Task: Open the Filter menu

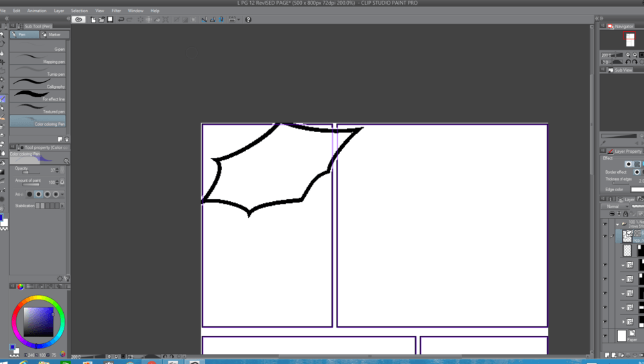Action: pos(116,11)
